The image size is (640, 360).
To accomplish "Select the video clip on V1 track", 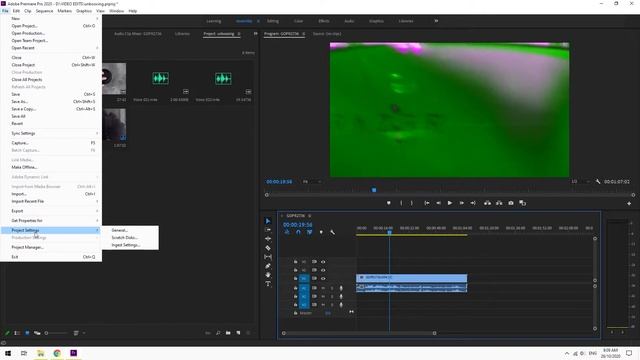I will pos(411,278).
